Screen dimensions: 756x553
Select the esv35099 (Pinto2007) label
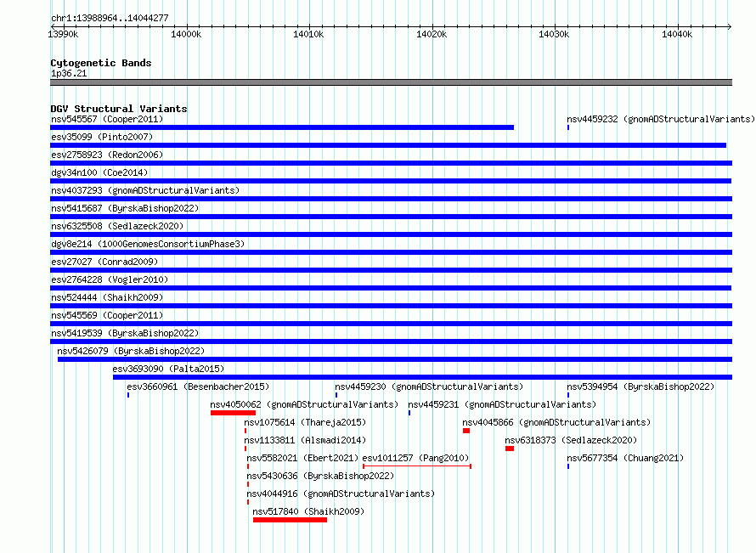click(x=102, y=137)
